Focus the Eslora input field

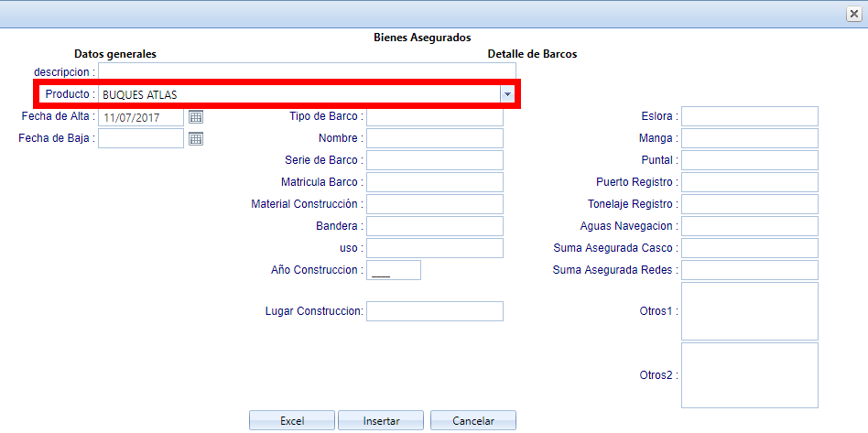[x=749, y=116]
